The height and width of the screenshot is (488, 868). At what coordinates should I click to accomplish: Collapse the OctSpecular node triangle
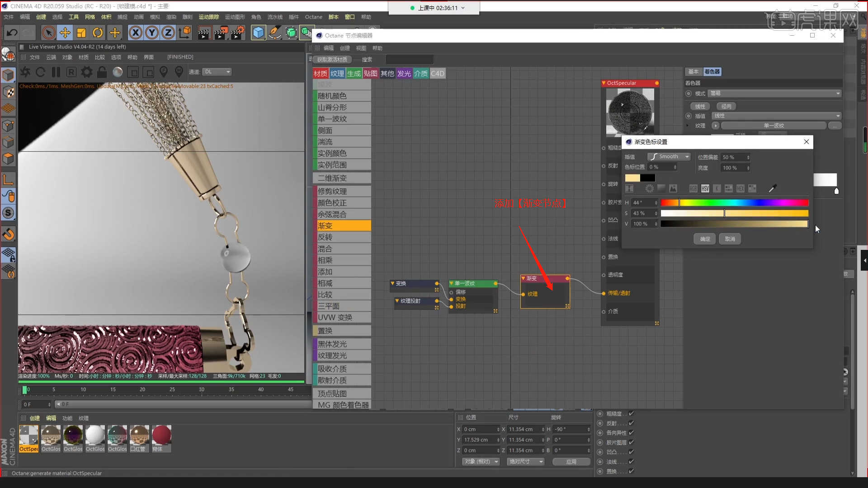[604, 83]
